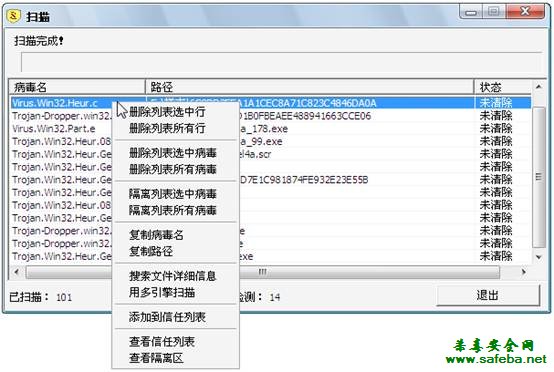Click 添加到信任列表 menu entry
This screenshot has width=554, height=372.
[167, 317]
